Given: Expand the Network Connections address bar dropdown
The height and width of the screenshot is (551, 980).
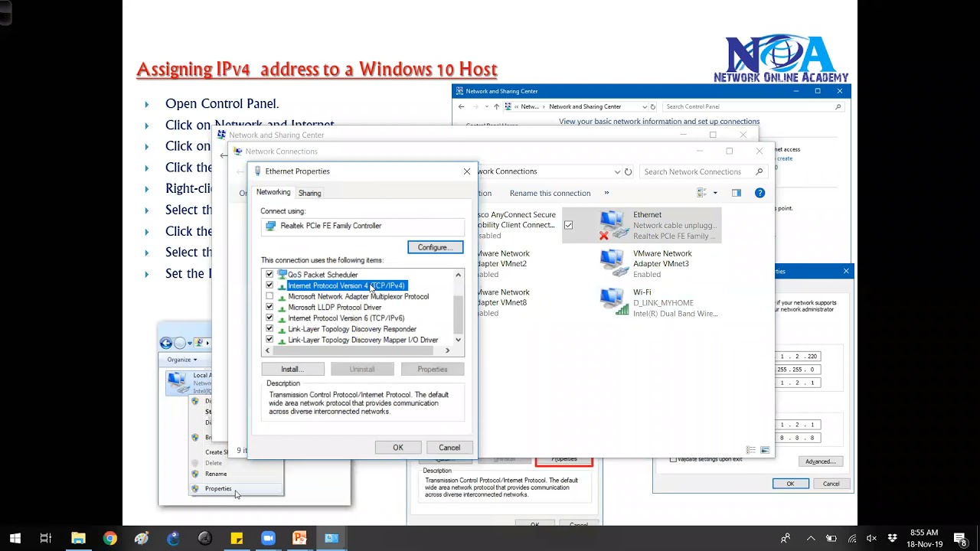Looking at the screenshot, I should [617, 171].
